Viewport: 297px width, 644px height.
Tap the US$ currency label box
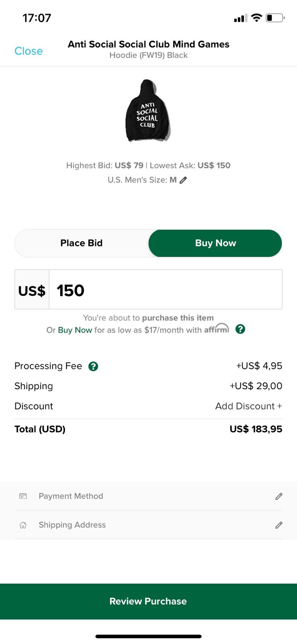[32, 290]
